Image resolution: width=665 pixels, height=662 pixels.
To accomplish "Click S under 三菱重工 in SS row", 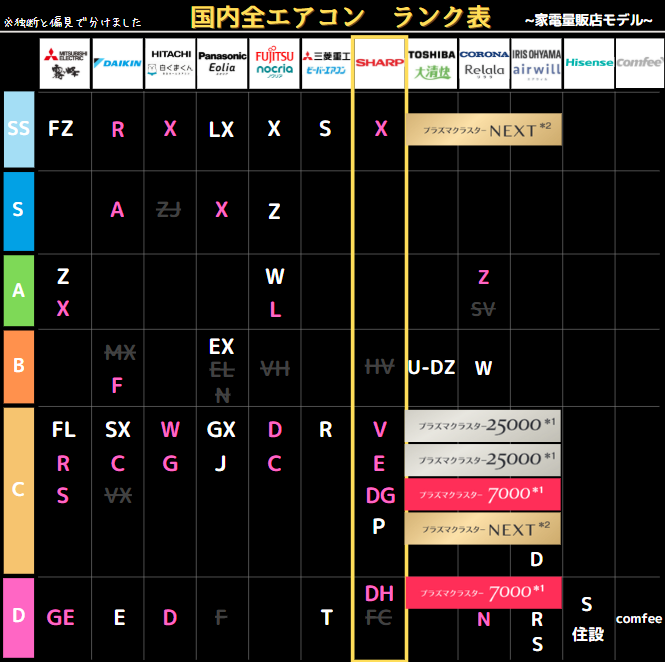I will pos(325,128).
